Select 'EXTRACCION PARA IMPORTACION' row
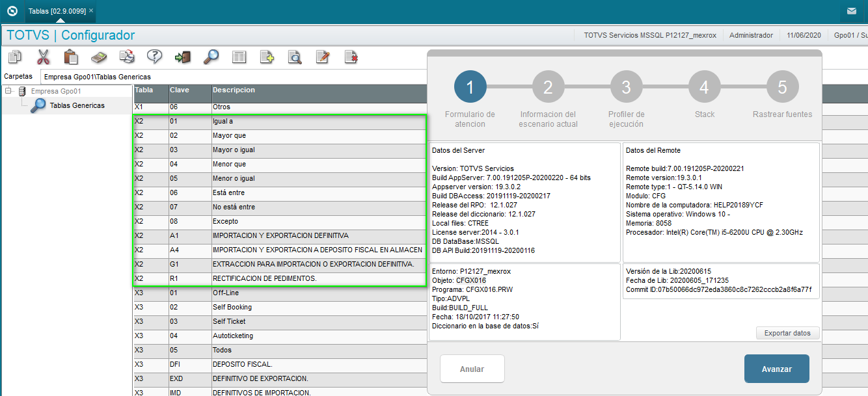Viewport: 868px width, 396px height. pos(280,264)
